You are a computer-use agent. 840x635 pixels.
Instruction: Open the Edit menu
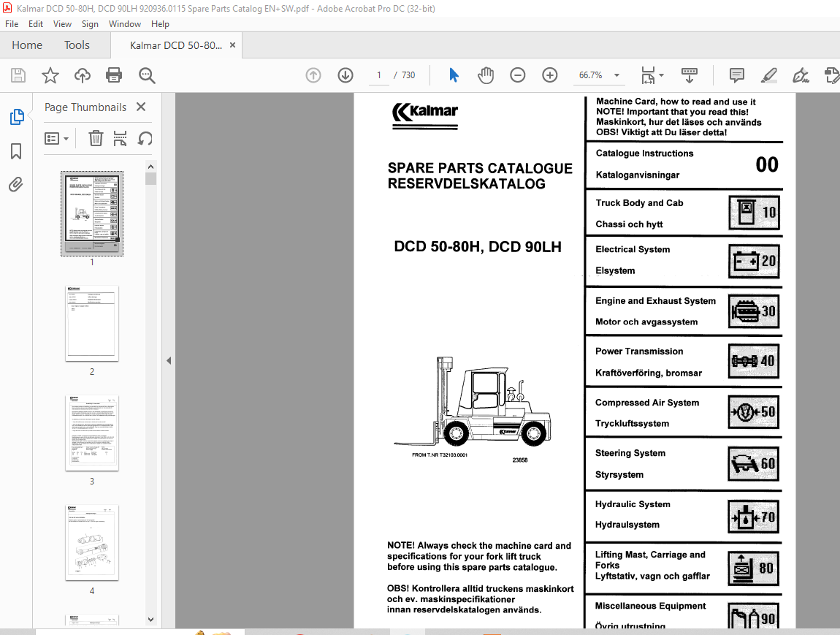pos(36,23)
